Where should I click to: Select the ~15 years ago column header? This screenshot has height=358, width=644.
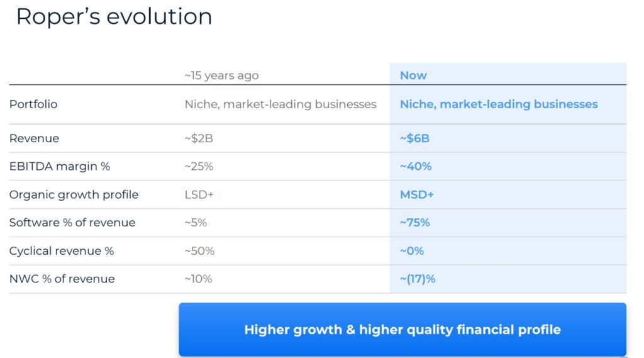point(221,76)
